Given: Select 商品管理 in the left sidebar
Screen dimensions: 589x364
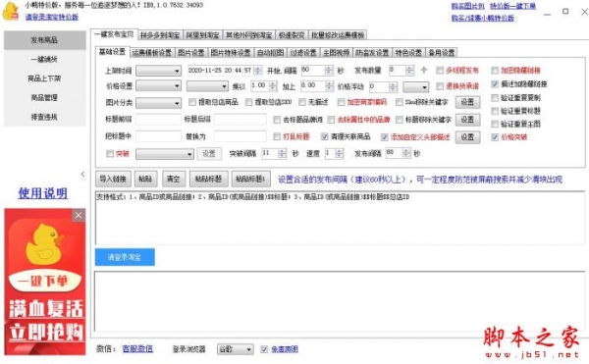Looking at the screenshot, I should tap(45, 97).
